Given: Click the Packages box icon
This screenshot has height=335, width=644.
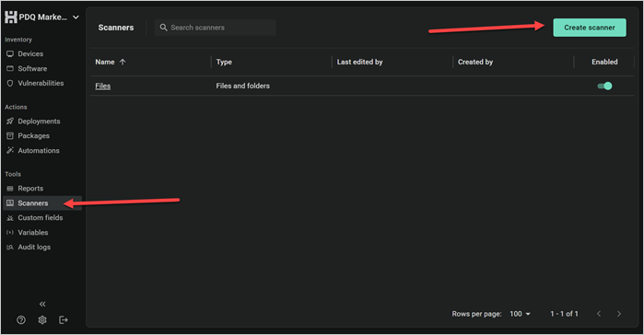Looking at the screenshot, I should point(10,135).
